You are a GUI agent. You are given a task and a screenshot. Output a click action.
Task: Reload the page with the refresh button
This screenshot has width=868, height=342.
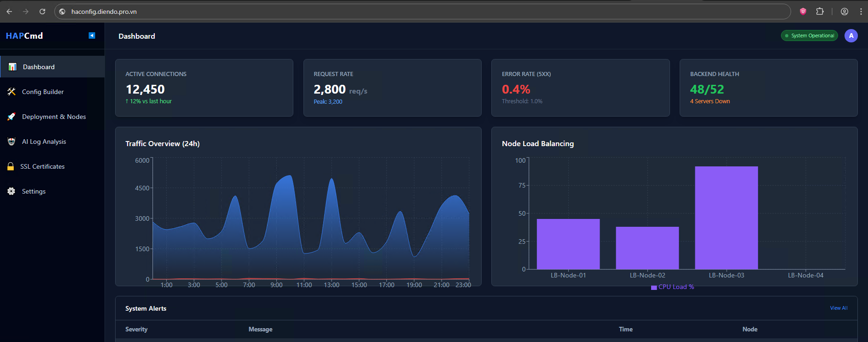click(x=42, y=12)
